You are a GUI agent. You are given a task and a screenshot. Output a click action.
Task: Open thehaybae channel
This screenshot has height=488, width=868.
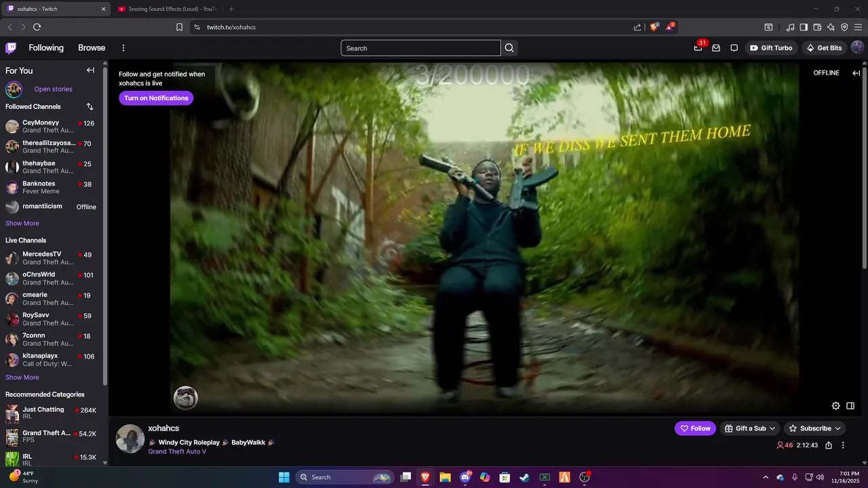click(x=51, y=167)
